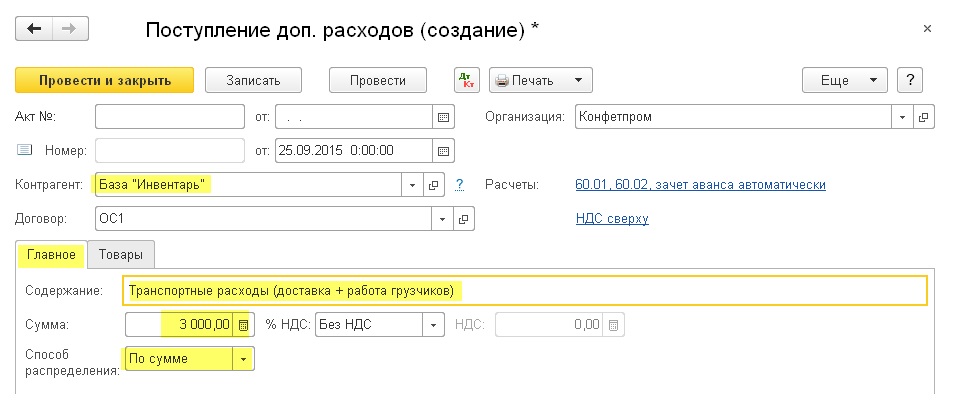Open the Еще menu

844,80
